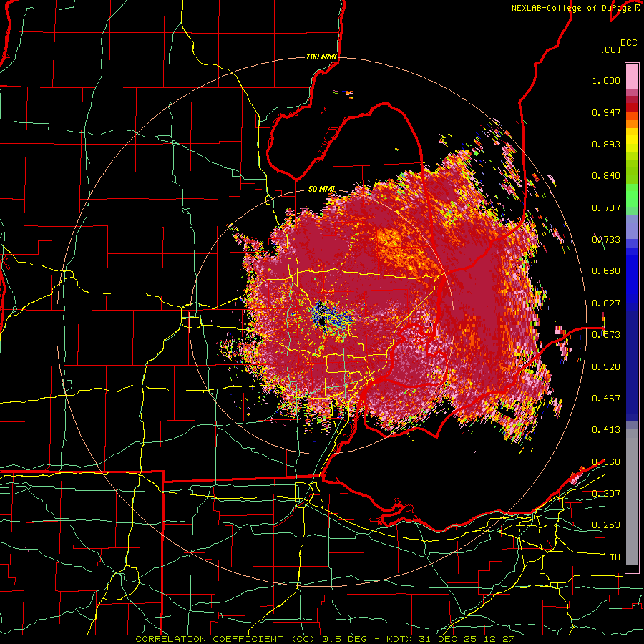
Task: Click the 0.253 legend value
Action: point(606,525)
